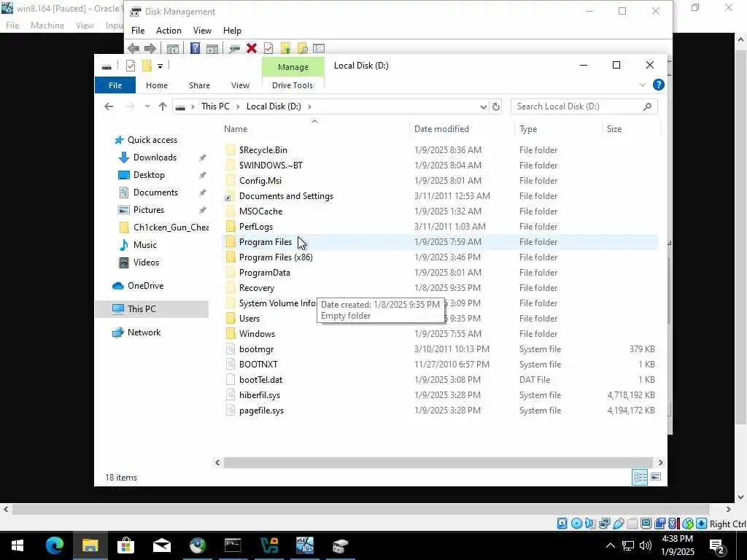Switch to the Home ribbon tab
Screen dimensions: 747x560
click(x=157, y=85)
